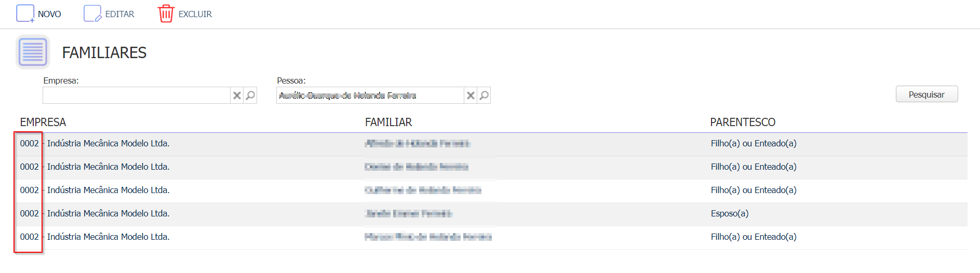Sort by the EMPRESA column header
The image size is (980, 273).
point(43,122)
